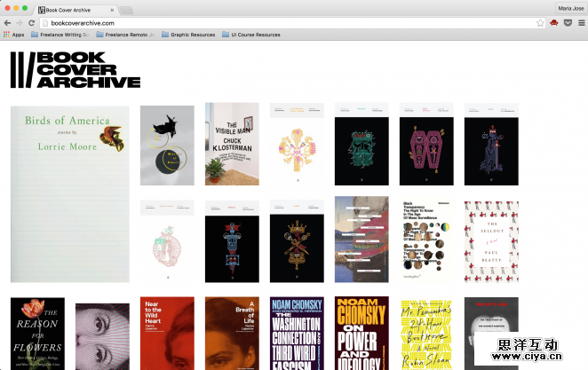Select the Book Cover Archive tab
588x370 pixels.
tap(75, 10)
